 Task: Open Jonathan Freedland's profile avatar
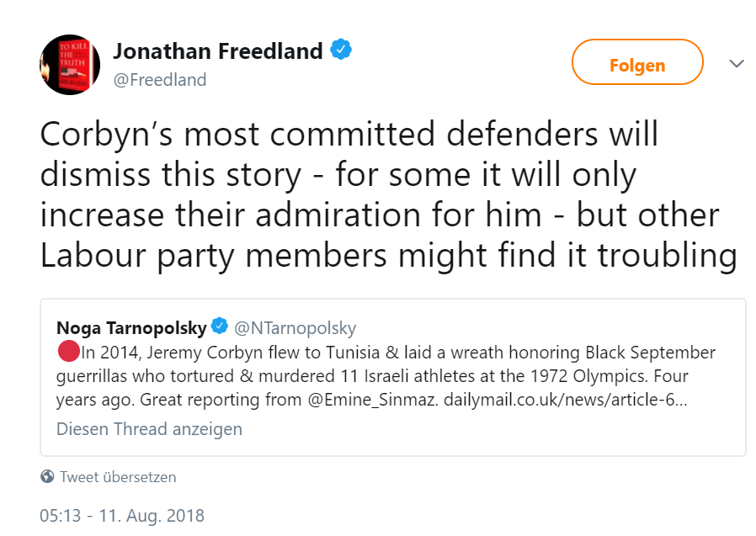coord(70,65)
